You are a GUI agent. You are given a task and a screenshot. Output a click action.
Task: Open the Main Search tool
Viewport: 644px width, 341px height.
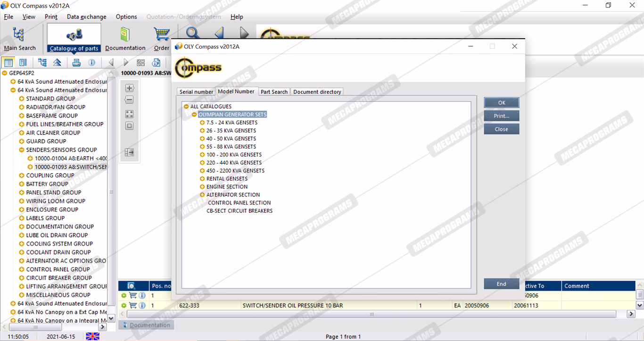coord(19,38)
